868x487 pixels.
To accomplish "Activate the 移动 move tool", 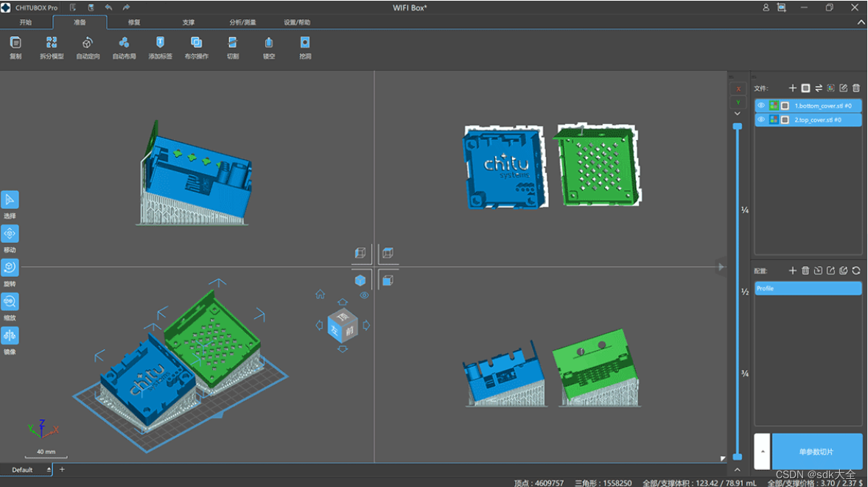I will coord(10,234).
